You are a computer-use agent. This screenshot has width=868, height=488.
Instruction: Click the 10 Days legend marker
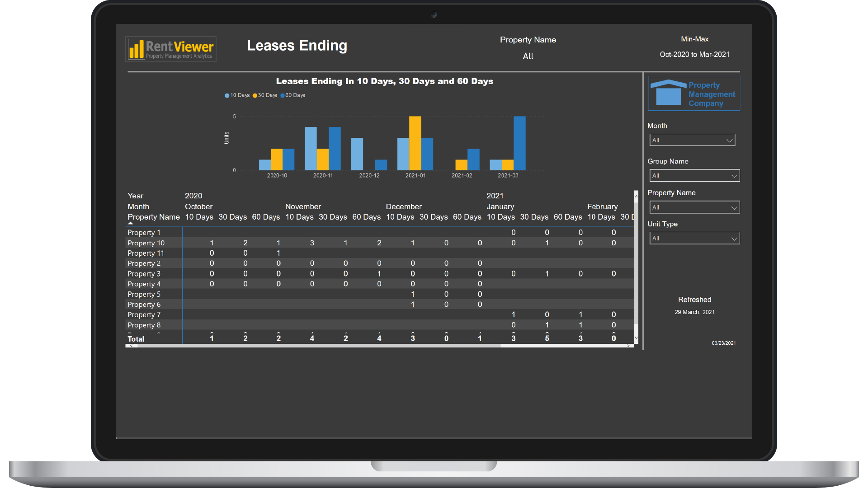click(227, 95)
